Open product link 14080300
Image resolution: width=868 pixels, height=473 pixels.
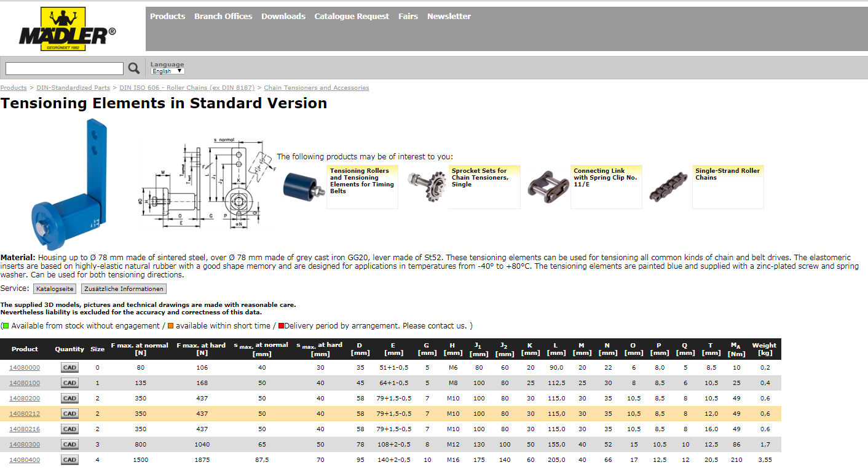pyautogui.click(x=25, y=445)
